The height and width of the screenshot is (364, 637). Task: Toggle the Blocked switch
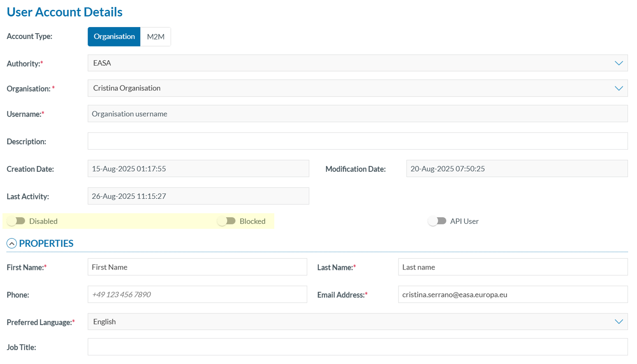[x=227, y=221]
